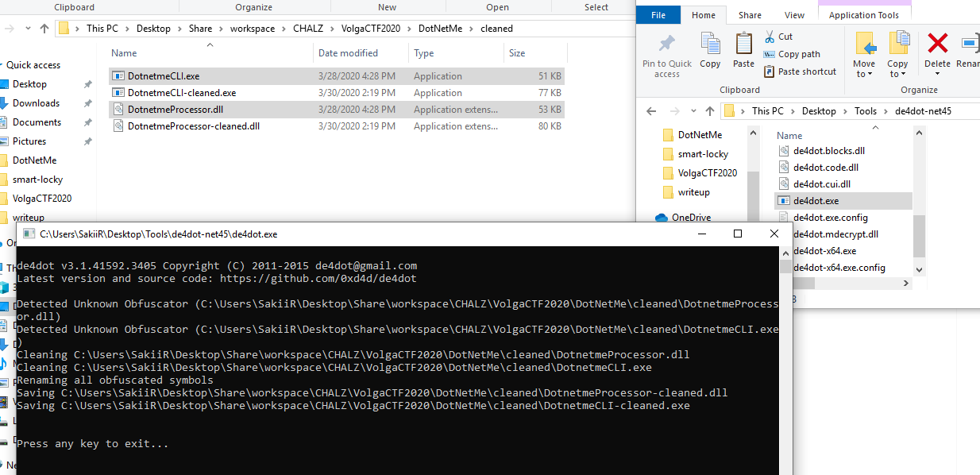The height and width of the screenshot is (475, 980).
Task: Select de4dot.mdecrypt.dll file
Action: tap(843, 234)
